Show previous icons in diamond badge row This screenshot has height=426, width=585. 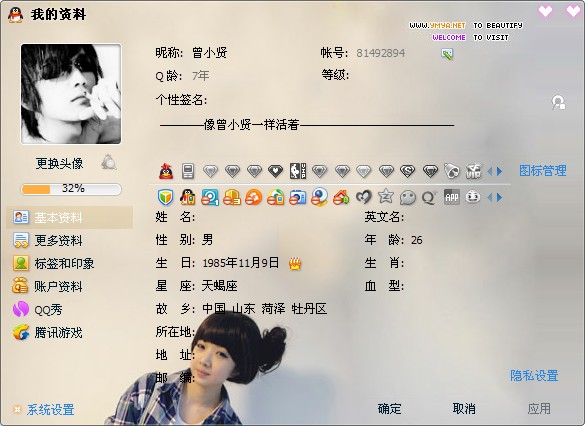[489, 172]
